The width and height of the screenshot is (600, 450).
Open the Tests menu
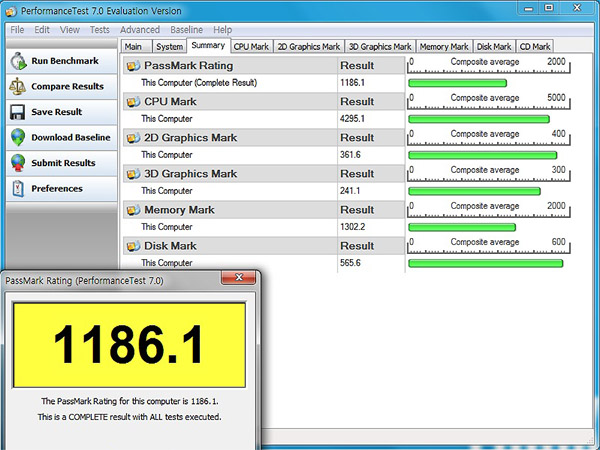tap(99, 30)
